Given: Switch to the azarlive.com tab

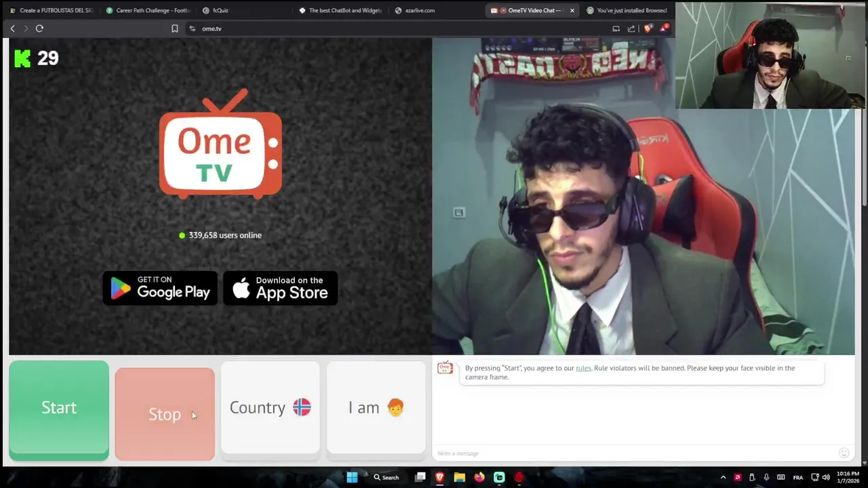Looking at the screenshot, I should coord(437,10).
